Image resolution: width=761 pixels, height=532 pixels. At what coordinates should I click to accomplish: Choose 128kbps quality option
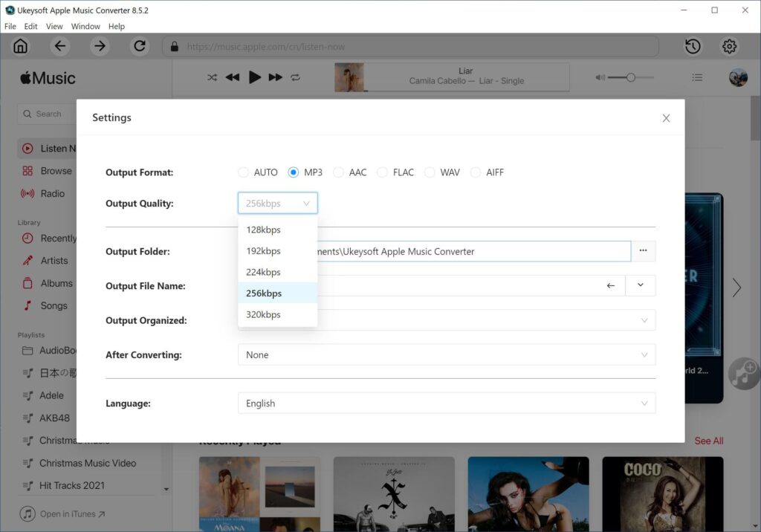(278, 230)
